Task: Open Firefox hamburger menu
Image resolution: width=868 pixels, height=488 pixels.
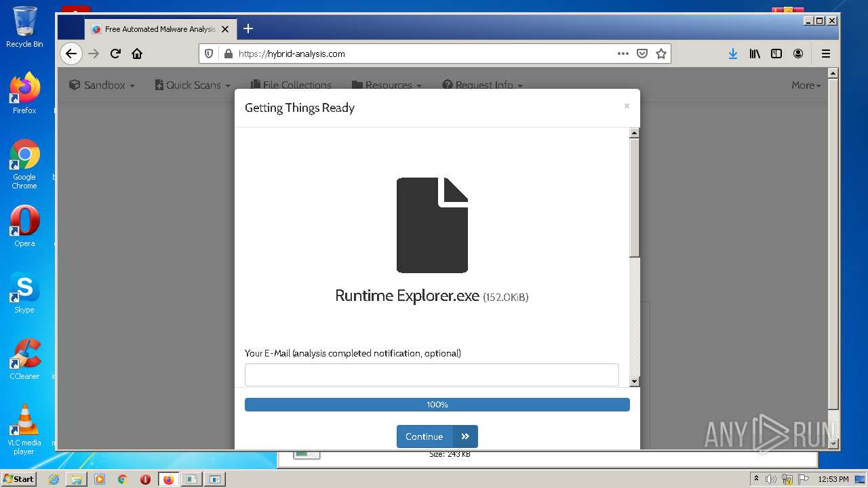Action: 825,54
